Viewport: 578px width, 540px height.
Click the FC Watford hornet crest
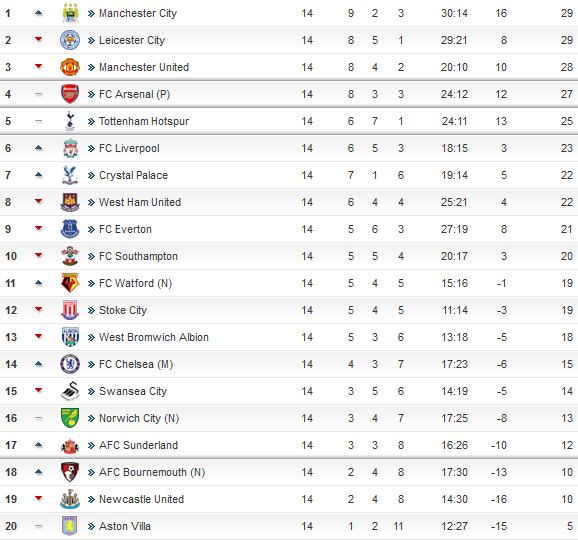point(70,283)
